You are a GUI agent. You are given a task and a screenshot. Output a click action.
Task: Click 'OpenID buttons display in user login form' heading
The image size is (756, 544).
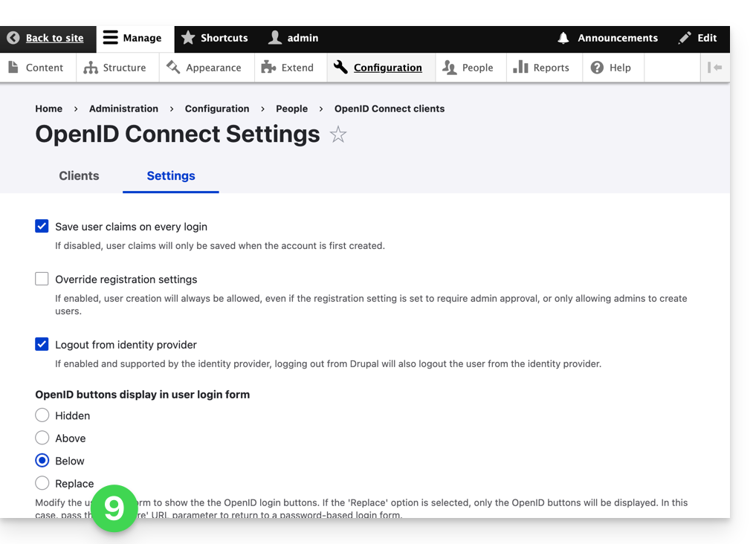click(x=142, y=394)
